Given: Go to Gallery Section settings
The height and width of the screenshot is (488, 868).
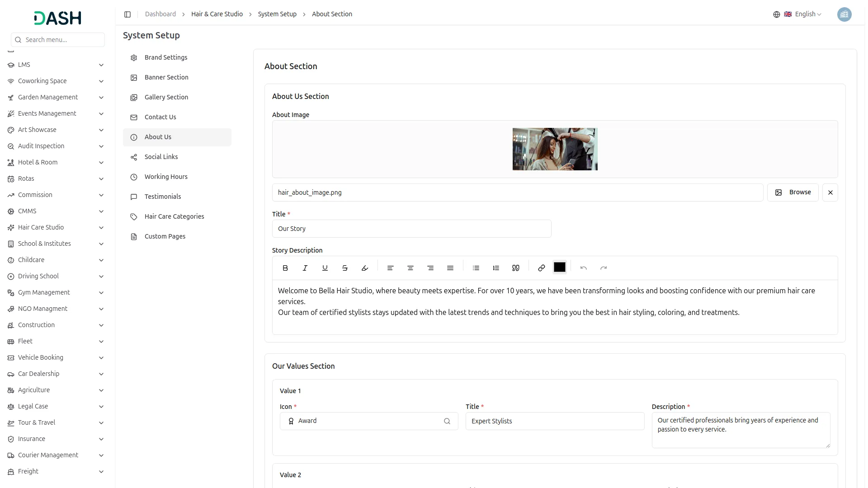Looking at the screenshot, I should pos(177,98).
